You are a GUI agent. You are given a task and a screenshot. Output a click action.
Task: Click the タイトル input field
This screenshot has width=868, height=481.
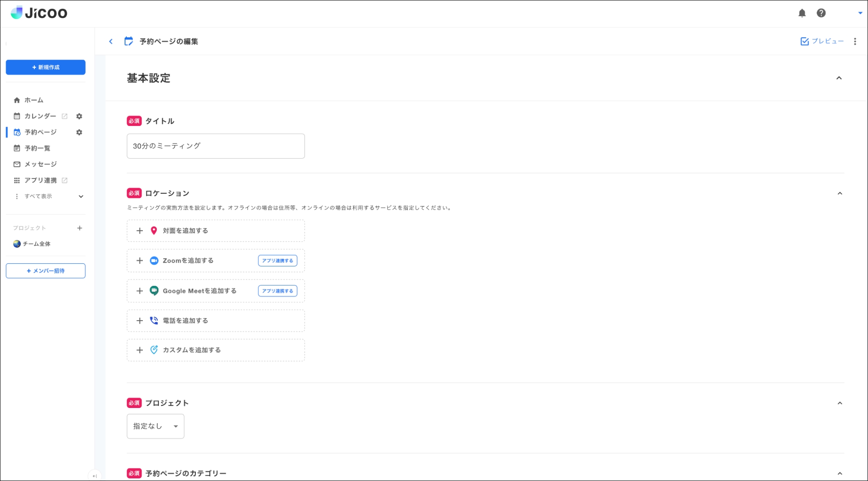(x=215, y=146)
